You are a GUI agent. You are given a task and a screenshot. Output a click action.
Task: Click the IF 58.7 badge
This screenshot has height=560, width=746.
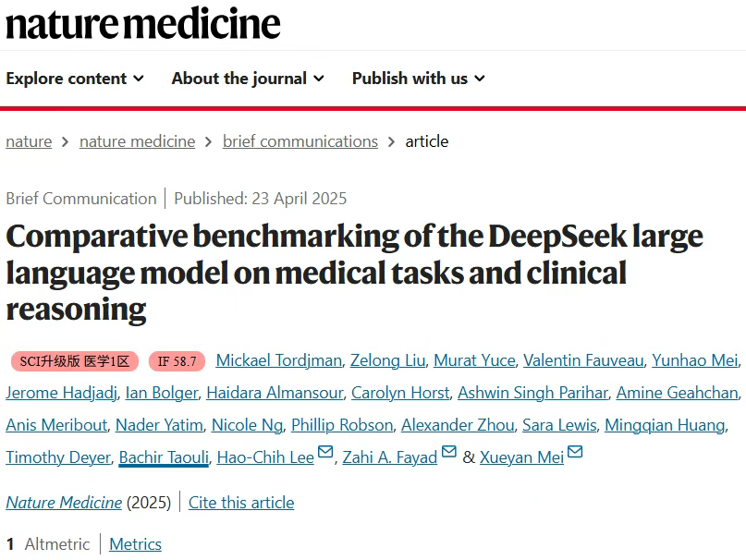tap(177, 361)
